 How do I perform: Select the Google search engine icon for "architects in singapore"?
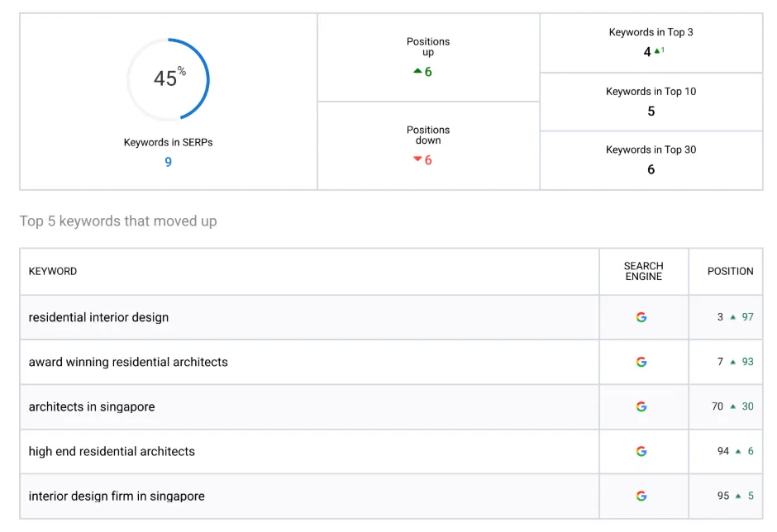642,406
